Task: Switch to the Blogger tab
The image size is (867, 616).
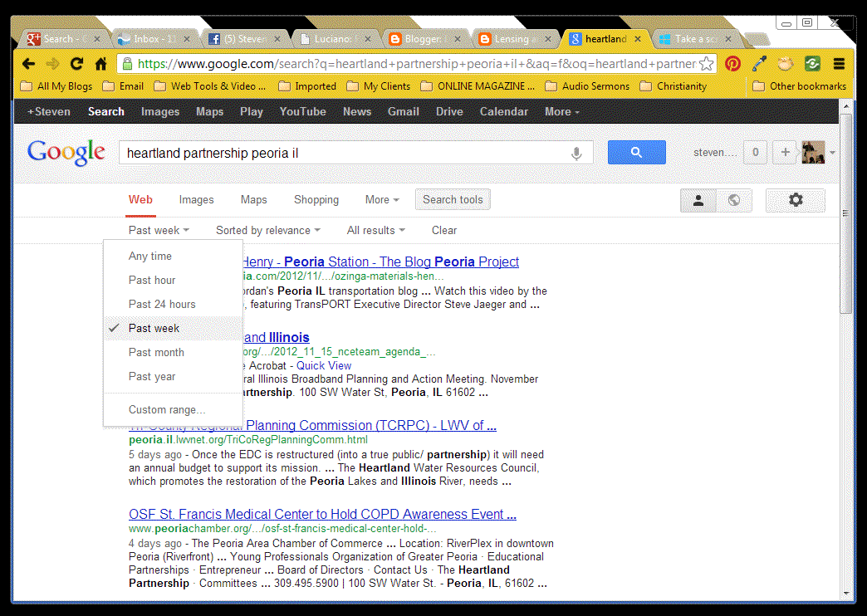Action: [x=424, y=39]
